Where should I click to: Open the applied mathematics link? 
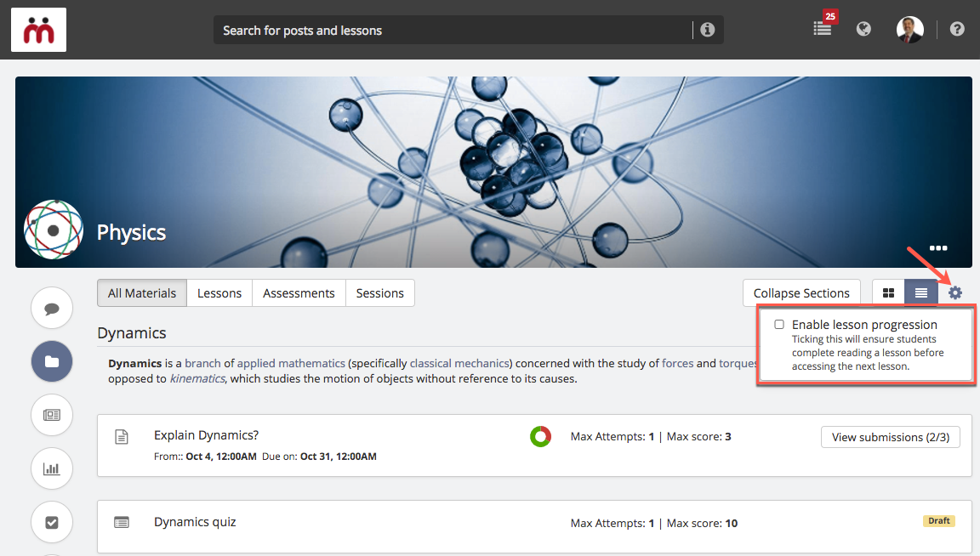[291, 364]
